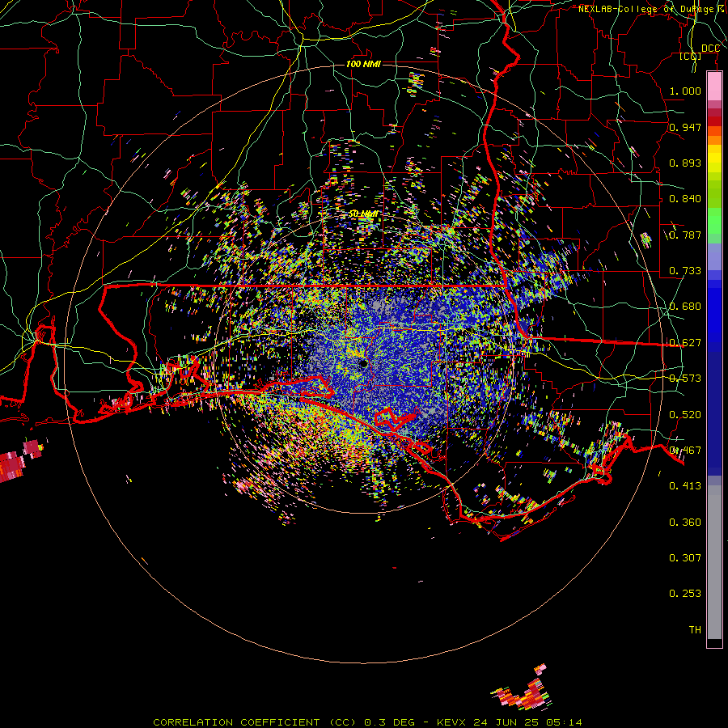Click the 0.840 legend value
This screenshot has width=728, height=728.
coord(685,199)
